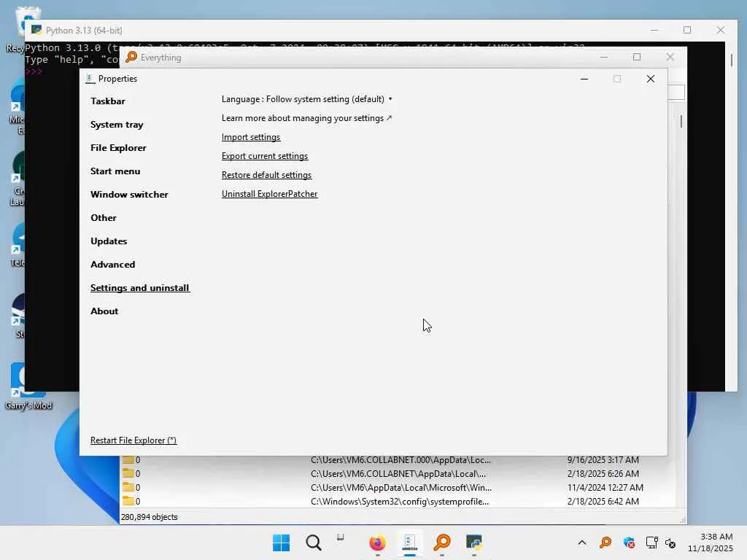Close the Python 3.13 console window
The height and width of the screenshot is (560, 747).
pyautogui.click(x=720, y=30)
